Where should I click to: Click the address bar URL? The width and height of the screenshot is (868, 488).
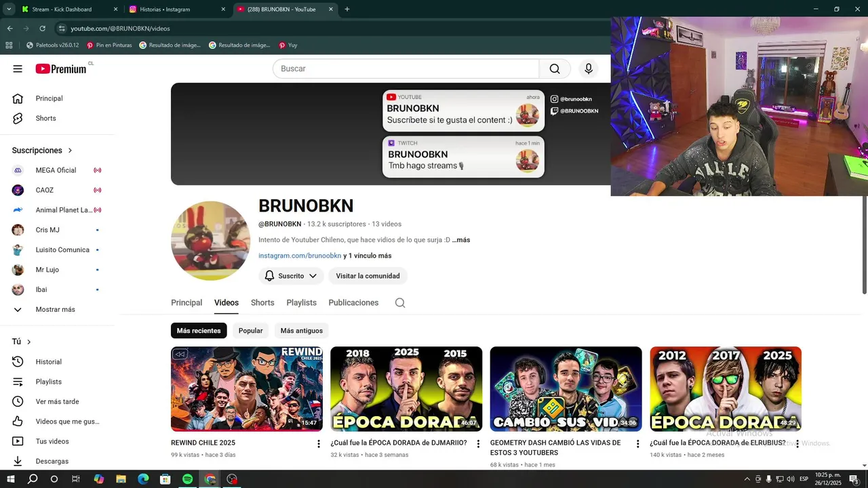(x=121, y=28)
